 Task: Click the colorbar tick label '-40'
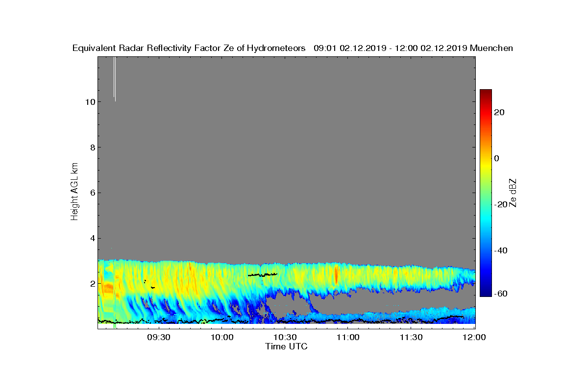pos(501,250)
